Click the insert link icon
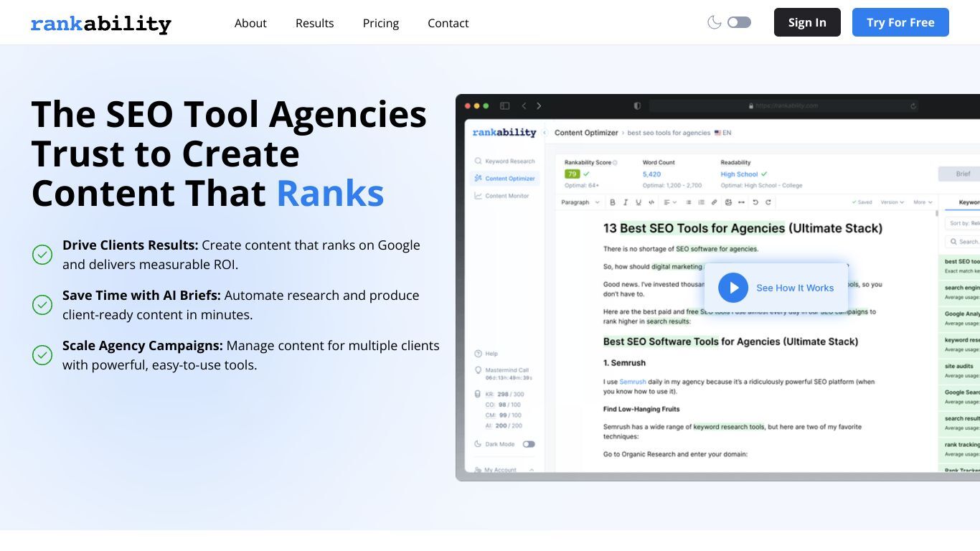The width and height of the screenshot is (980, 551). pos(715,202)
